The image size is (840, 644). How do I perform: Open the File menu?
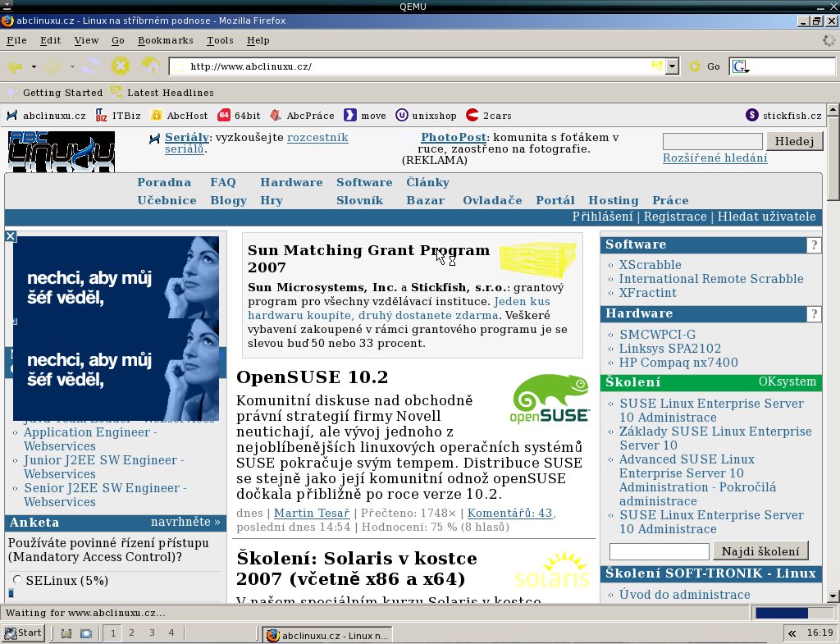(16, 40)
